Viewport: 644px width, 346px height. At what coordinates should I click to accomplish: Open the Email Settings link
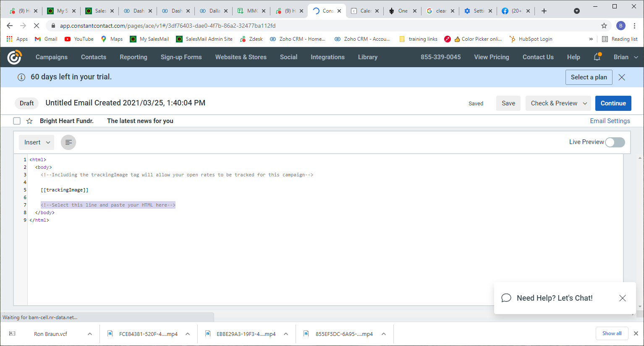(610, 121)
